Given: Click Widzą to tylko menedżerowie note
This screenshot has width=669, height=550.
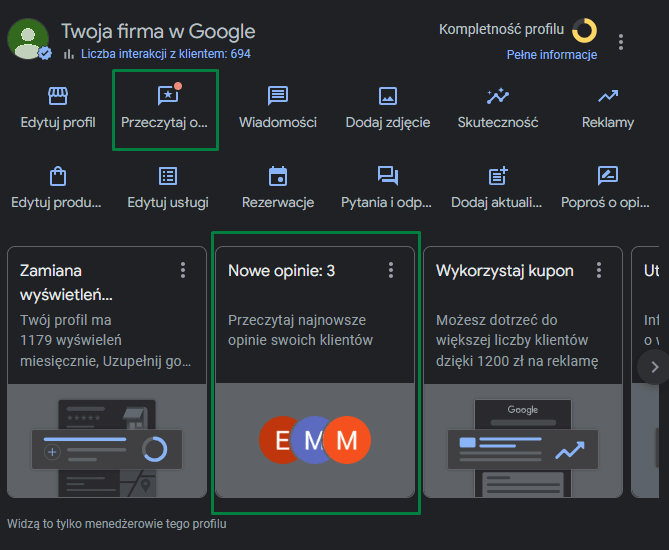Looking at the screenshot, I should coord(116,524).
